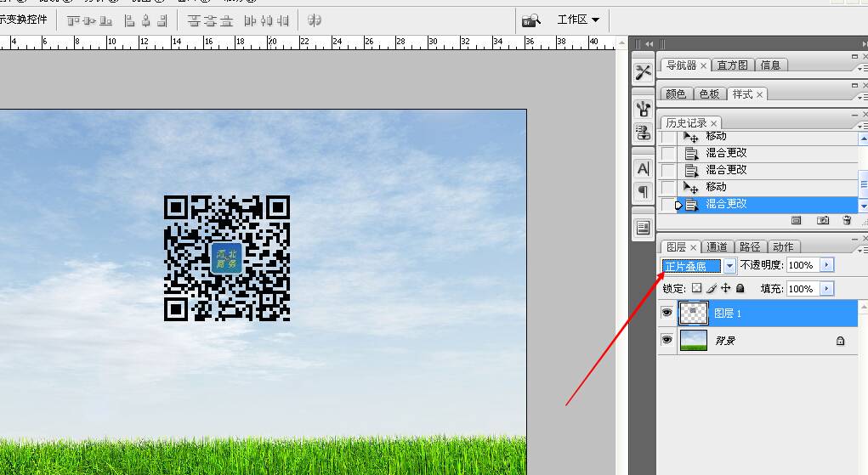The height and width of the screenshot is (475, 868).
Task: Click the Go to Bridge icon
Action: coord(530,21)
